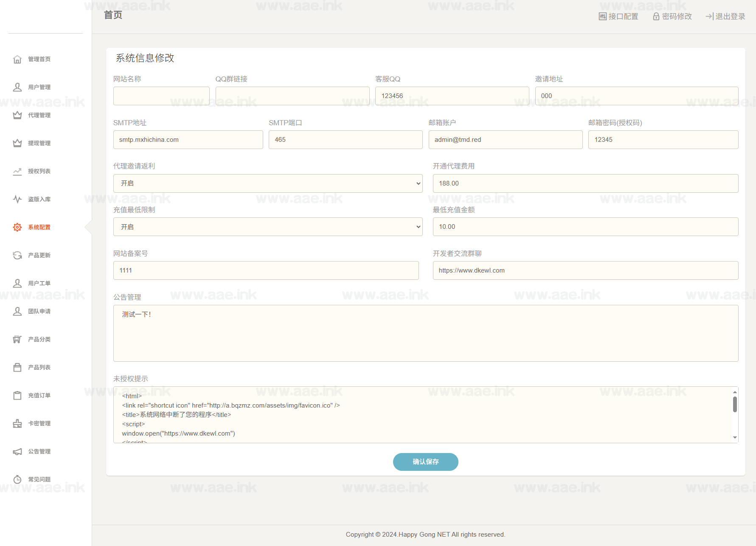The width and height of the screenshot is (756, 546).
Task: Open 提现管理 sidebar entry
Action: (x=39, y=143)
